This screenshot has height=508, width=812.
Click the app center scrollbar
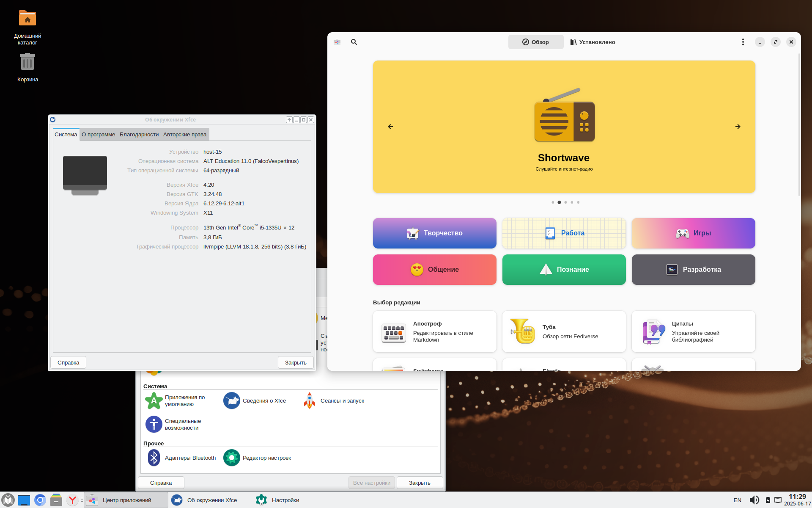798,125
